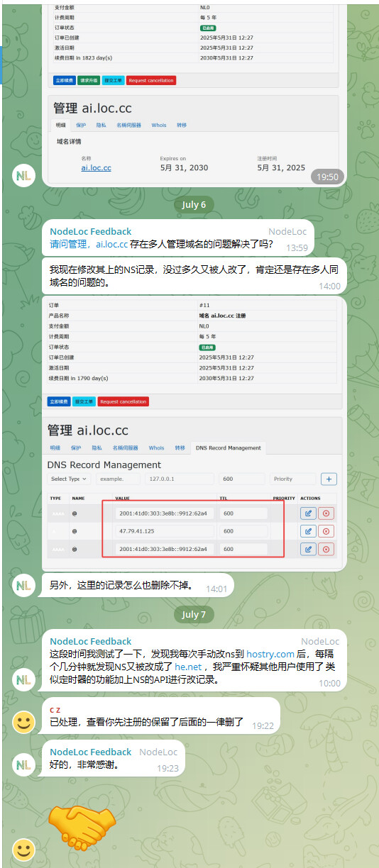Viewport: 379px width, 868px height.
Task: Click red Request cancellation button in top image
Action: click(x=151, y=80)
